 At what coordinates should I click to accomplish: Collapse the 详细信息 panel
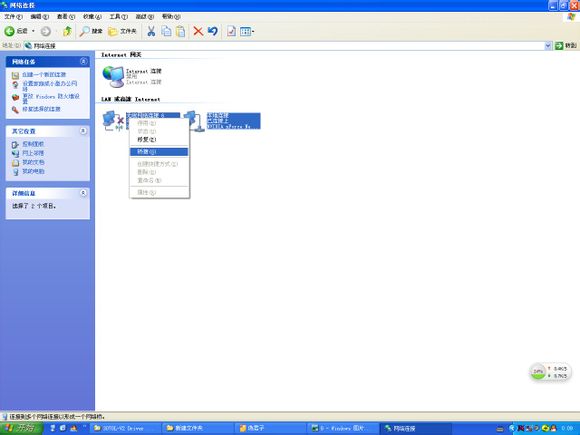coord(83,193)
